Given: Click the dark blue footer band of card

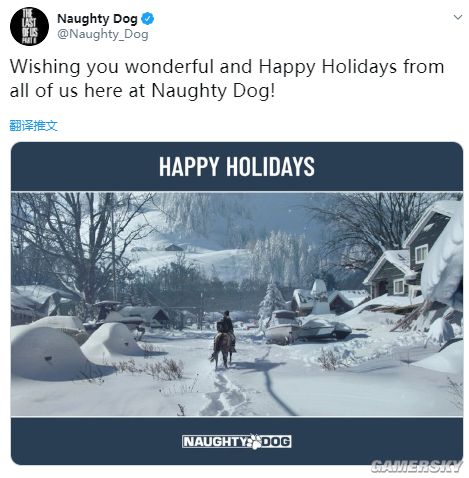Looking at the screenshot, I should tap(237, 441).
